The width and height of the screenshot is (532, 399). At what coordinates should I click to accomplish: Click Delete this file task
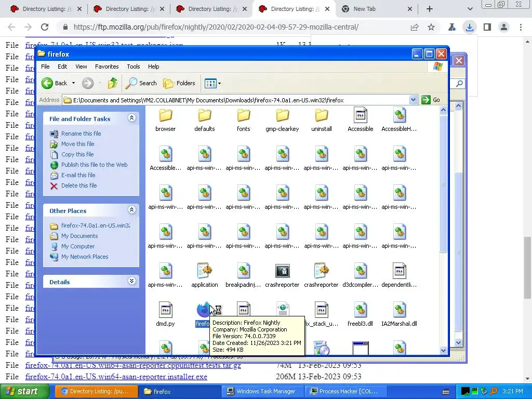tap(79, 185)
